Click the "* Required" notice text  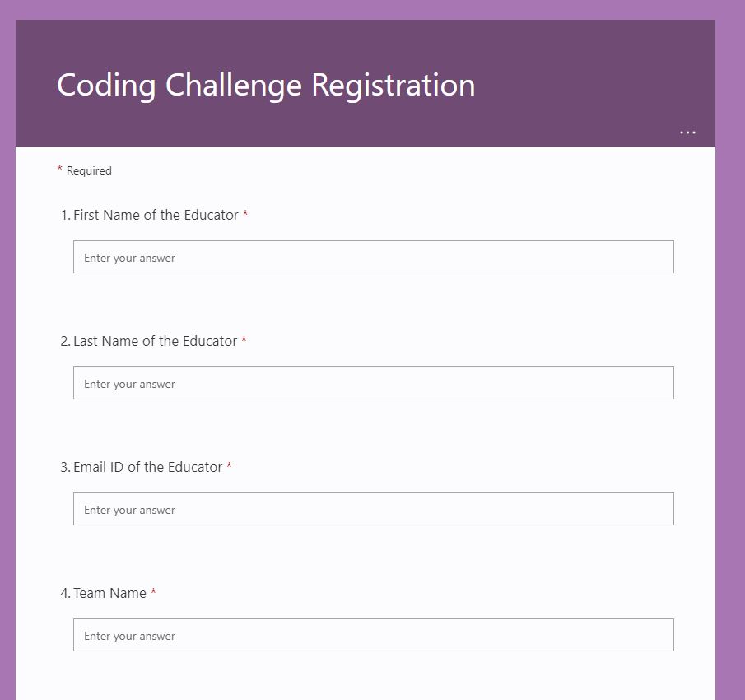pos(85,170)
